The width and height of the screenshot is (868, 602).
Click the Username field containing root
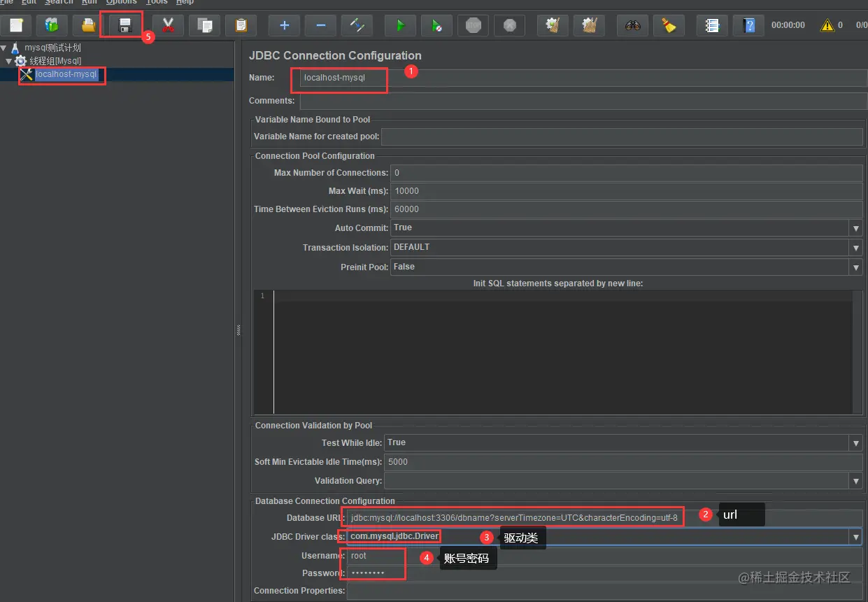[x=605, y=556]
